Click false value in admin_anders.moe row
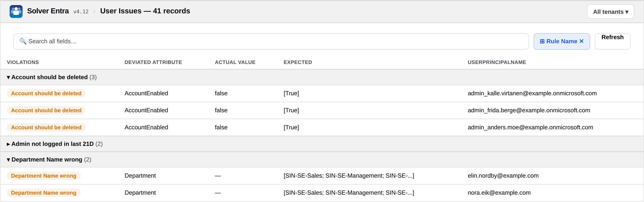Viewport: 644px width, 202px height. tap(221, 127)
